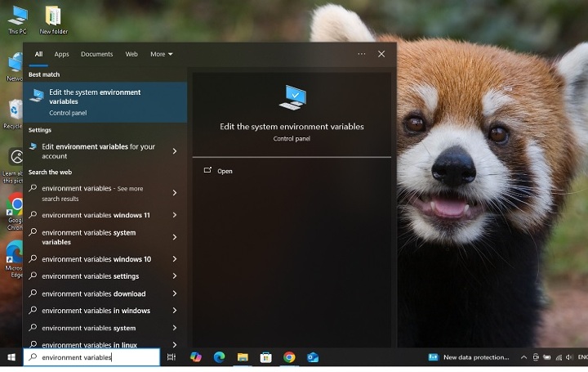Screen dimensions: 588x372
Task: Expand arrow for environment variables download
Action: tap(175, 294)
